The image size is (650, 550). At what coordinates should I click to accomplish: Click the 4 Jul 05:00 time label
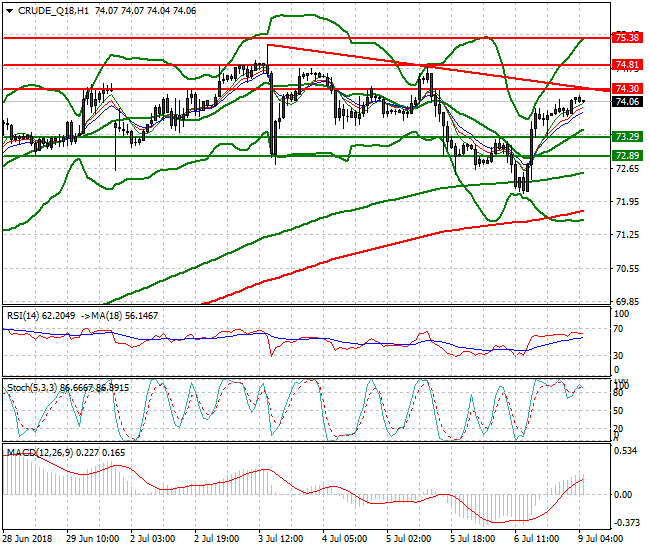click(345, 539)
